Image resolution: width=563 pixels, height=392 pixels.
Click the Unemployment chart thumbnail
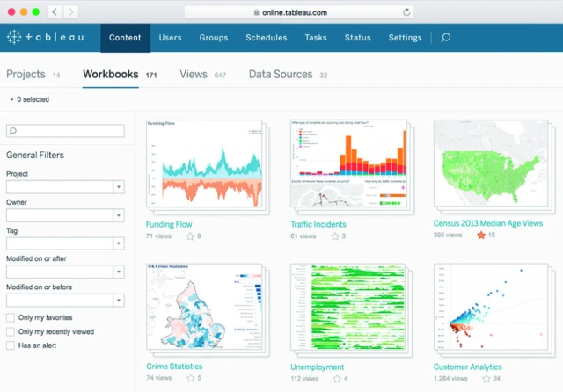tap(348, 308)
